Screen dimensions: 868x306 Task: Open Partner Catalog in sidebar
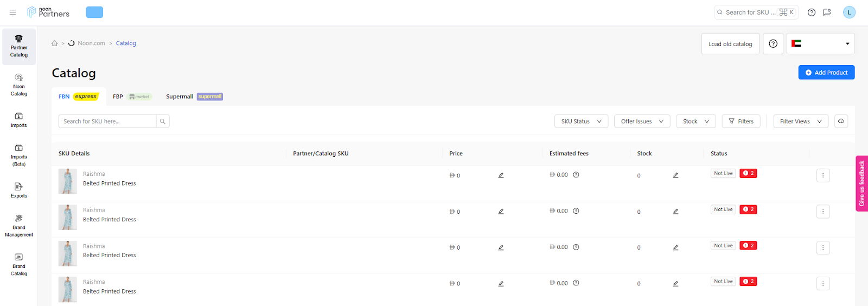(x=19, y=47)
